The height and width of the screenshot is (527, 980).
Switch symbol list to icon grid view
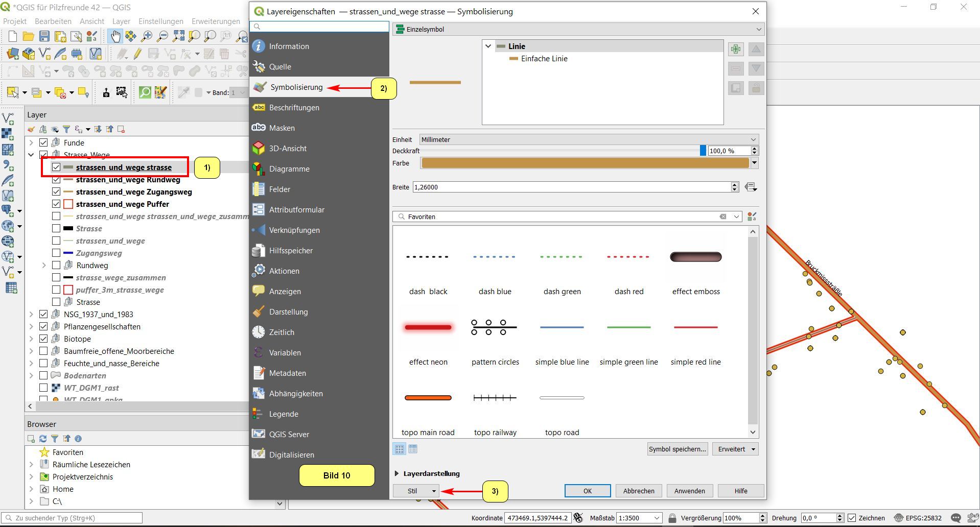[x=399, y=449]
